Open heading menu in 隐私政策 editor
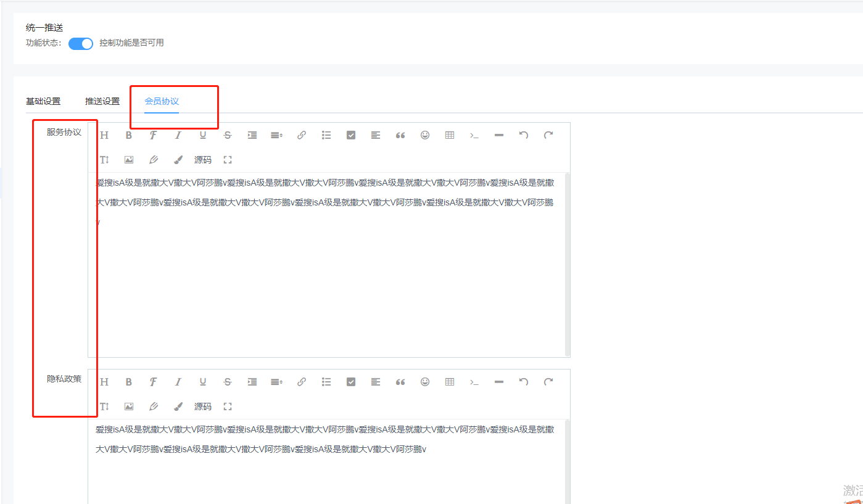The height and width of the screenshot is (504, 863). coord(104,382)
